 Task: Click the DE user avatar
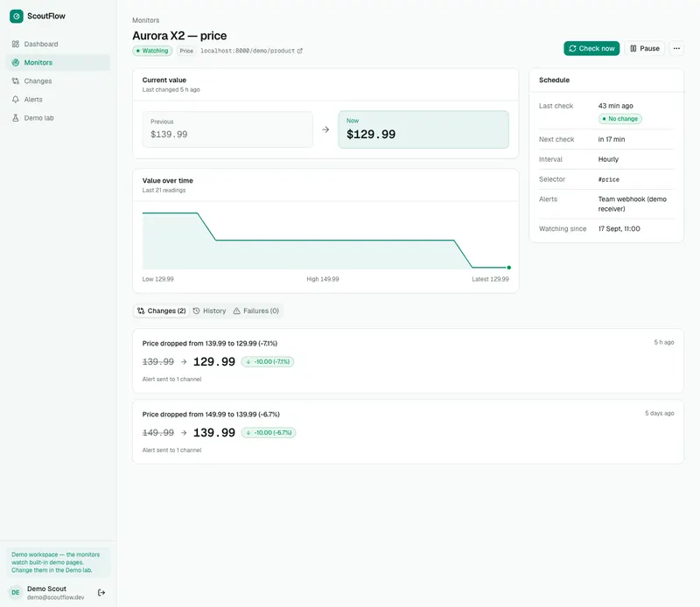click(16, 592)
